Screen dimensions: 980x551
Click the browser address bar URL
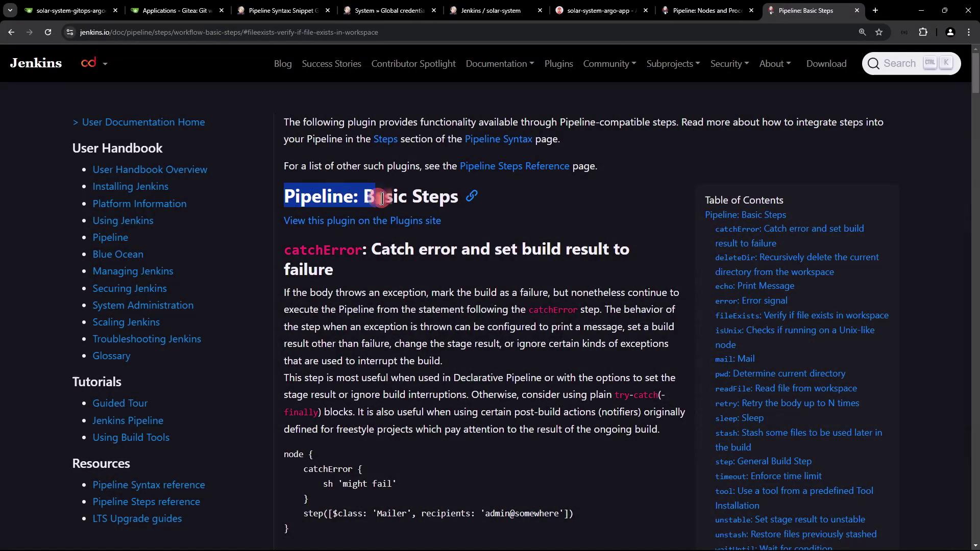click(x=229, y=32)
